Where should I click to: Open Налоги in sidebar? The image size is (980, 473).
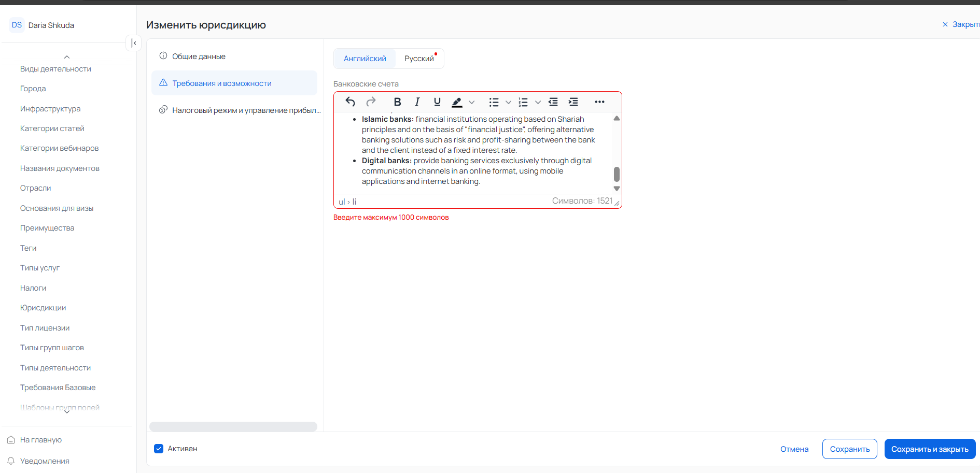[x=33, y=288]
